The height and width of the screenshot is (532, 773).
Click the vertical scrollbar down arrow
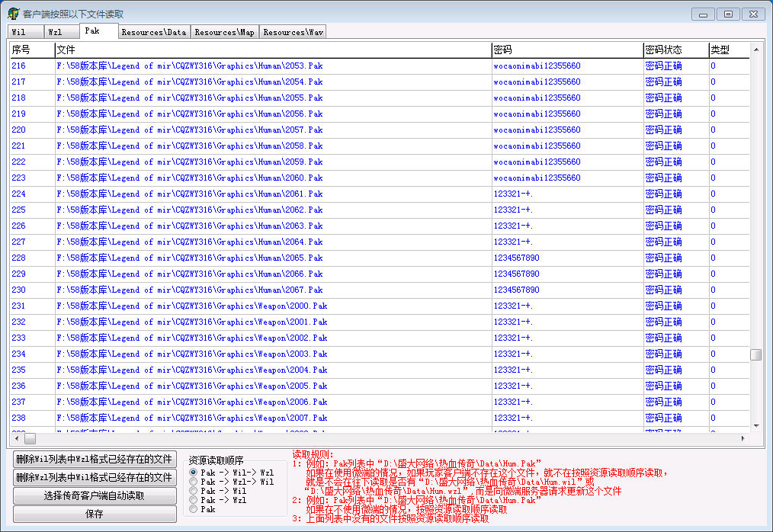click(x=755, y=426)
